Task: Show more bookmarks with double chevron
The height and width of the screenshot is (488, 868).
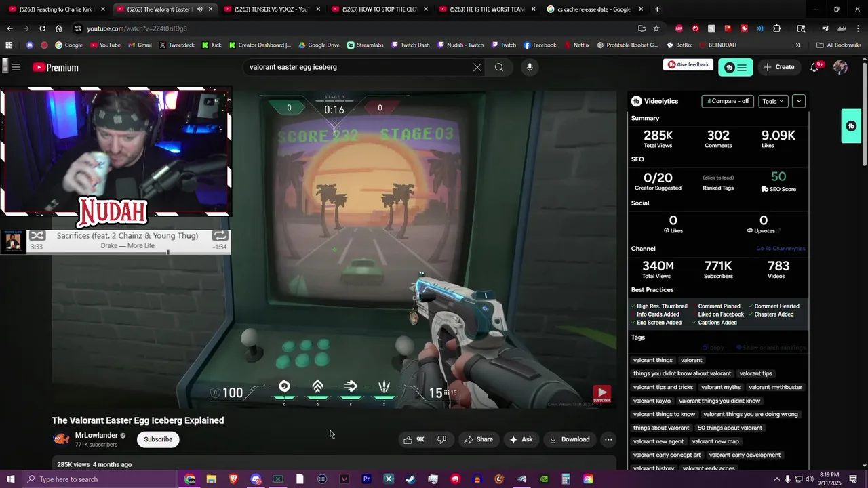Action: pos(798,45)
